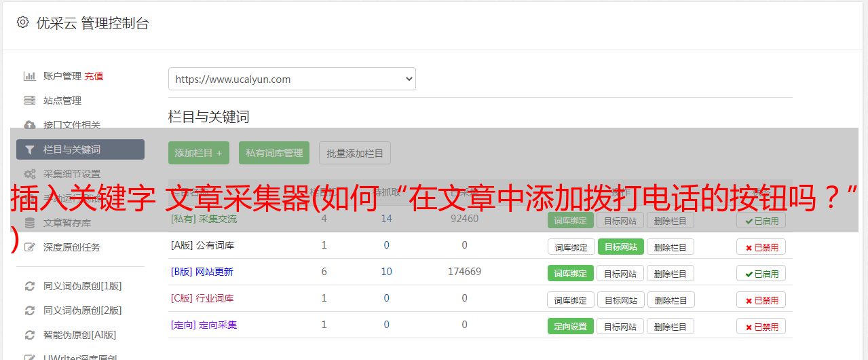
Task: Click 词库绑定 for the 采集交流 row
Action: coord(571,221)
